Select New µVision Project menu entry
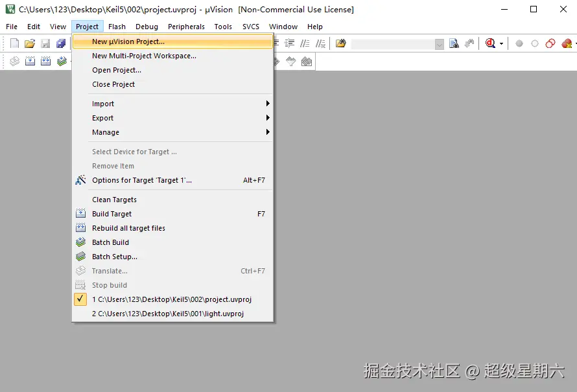 [x=173, y=41]
